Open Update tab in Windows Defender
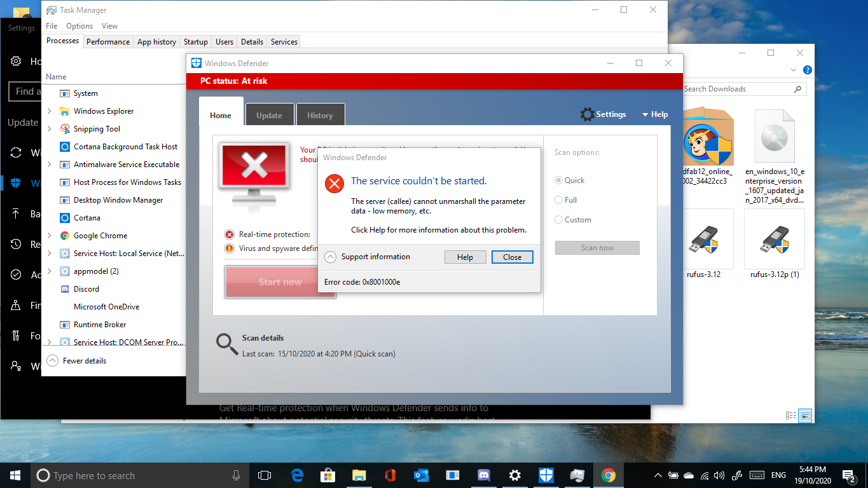The width and height of the screenshot is (868, 488). [x=270, y=115]
